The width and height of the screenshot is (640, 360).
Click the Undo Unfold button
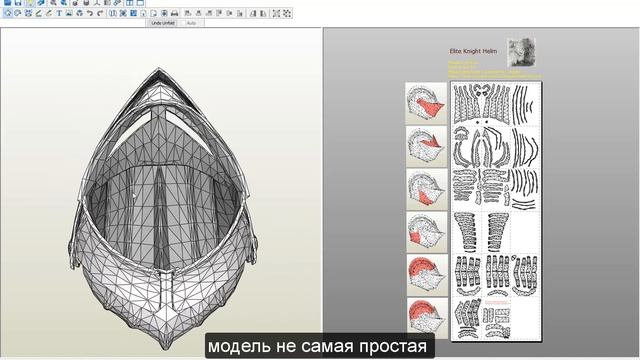(163, 23)
